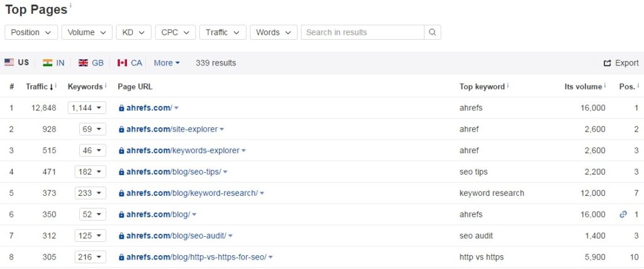The width and height of the screenshot is (644, 269).
Task: Click the Canada flag icon
Action: tap(123, 63)
